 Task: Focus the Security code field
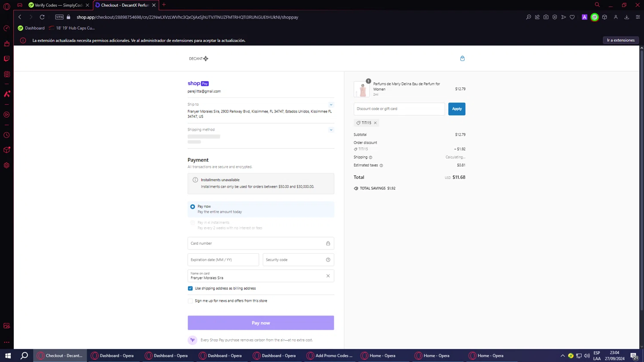click(x=298, y=260)
